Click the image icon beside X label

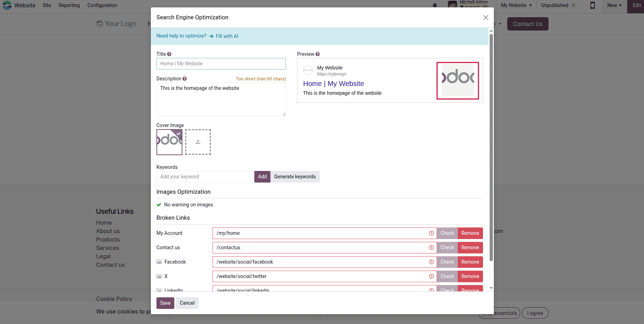[159, 276]
